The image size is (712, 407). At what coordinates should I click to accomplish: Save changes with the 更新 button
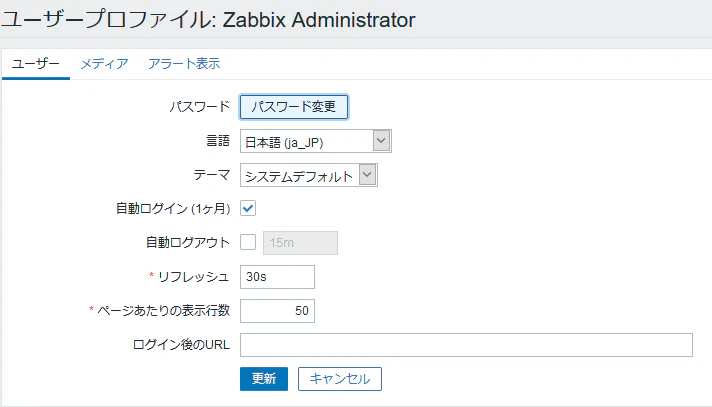pos(264,379)
